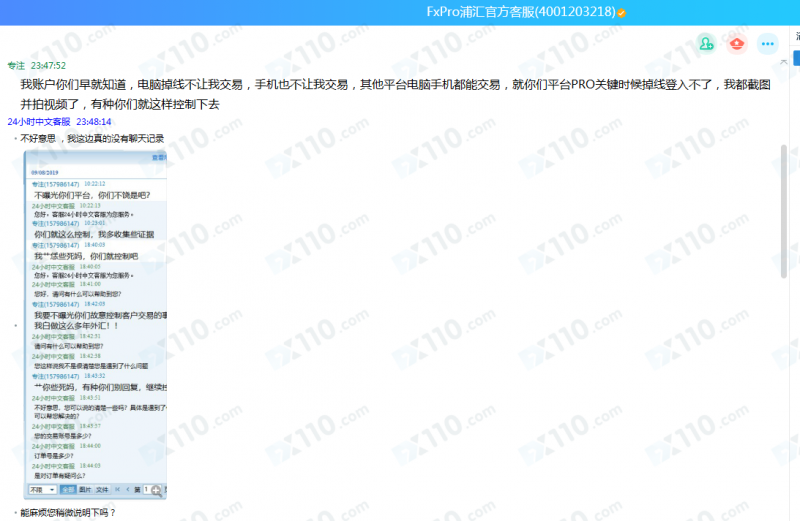Go to first page in history toolbar

(117, 490)
